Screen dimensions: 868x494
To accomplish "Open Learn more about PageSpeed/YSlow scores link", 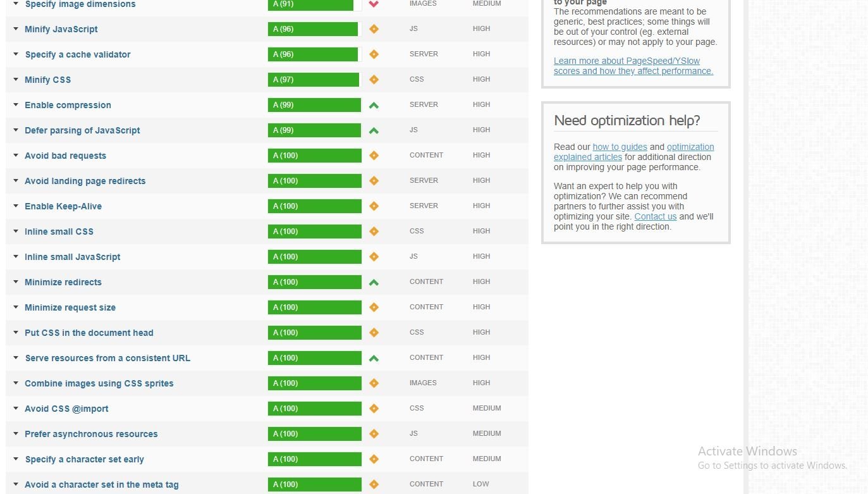I will [632, 66].
